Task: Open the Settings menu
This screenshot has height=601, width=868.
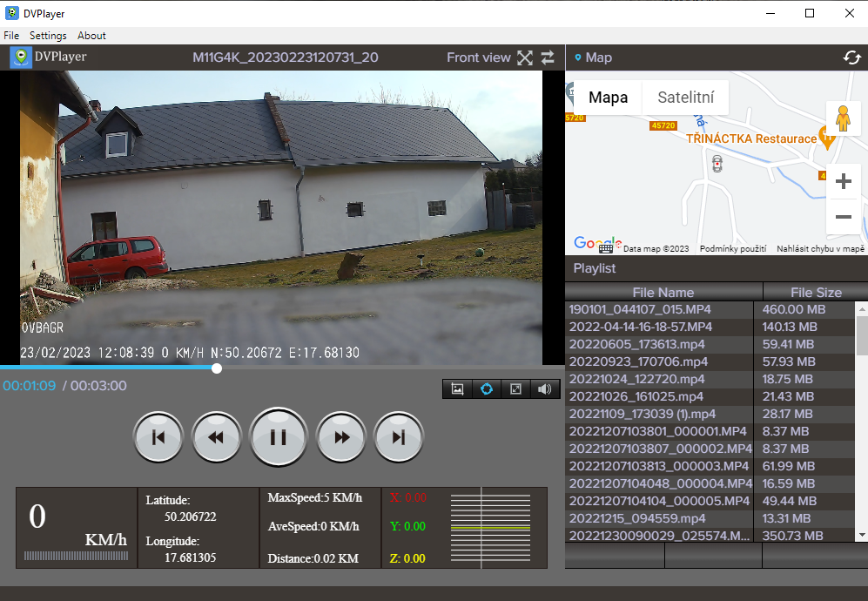Action: coord(48,36)
